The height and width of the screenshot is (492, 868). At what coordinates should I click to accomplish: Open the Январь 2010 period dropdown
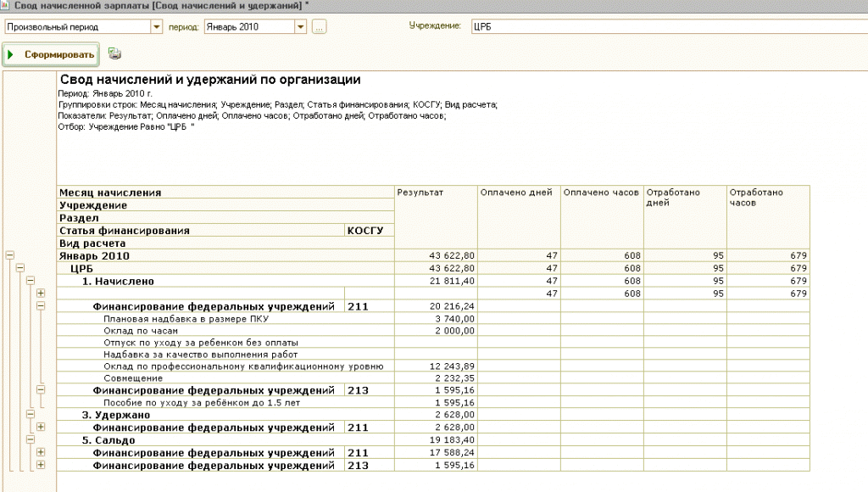coord(300,26)
